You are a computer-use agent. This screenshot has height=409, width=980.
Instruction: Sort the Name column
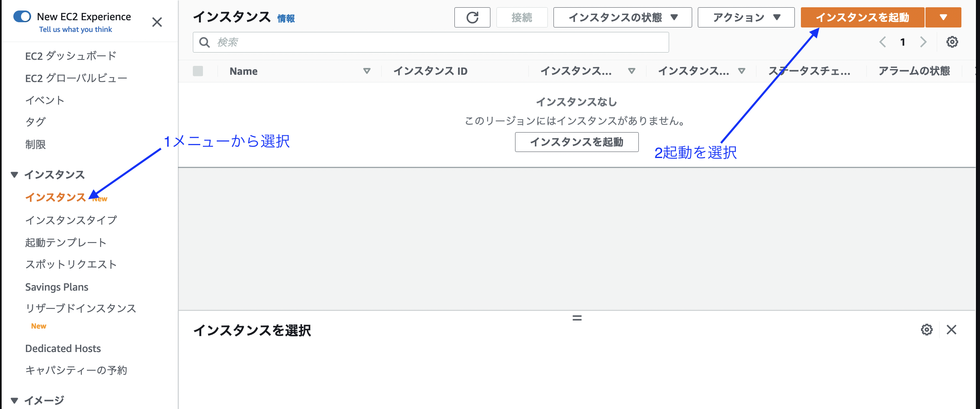pos(367,71)
